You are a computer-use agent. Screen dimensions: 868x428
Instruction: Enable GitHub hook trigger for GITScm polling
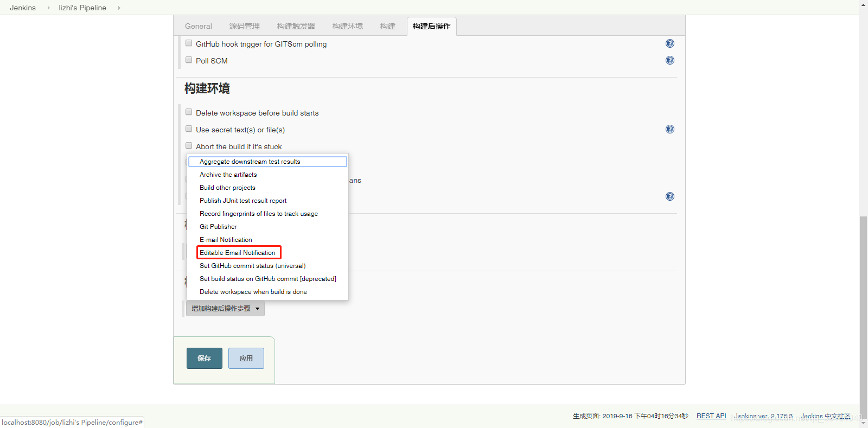click(x=189, y=43)
